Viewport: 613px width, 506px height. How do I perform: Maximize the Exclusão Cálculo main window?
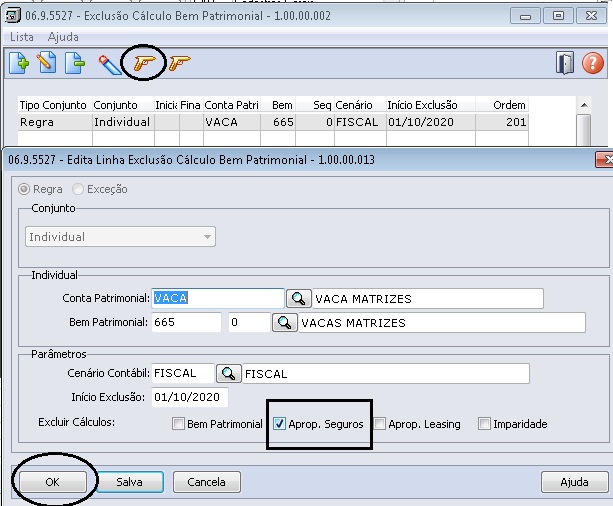pos(558,16)
